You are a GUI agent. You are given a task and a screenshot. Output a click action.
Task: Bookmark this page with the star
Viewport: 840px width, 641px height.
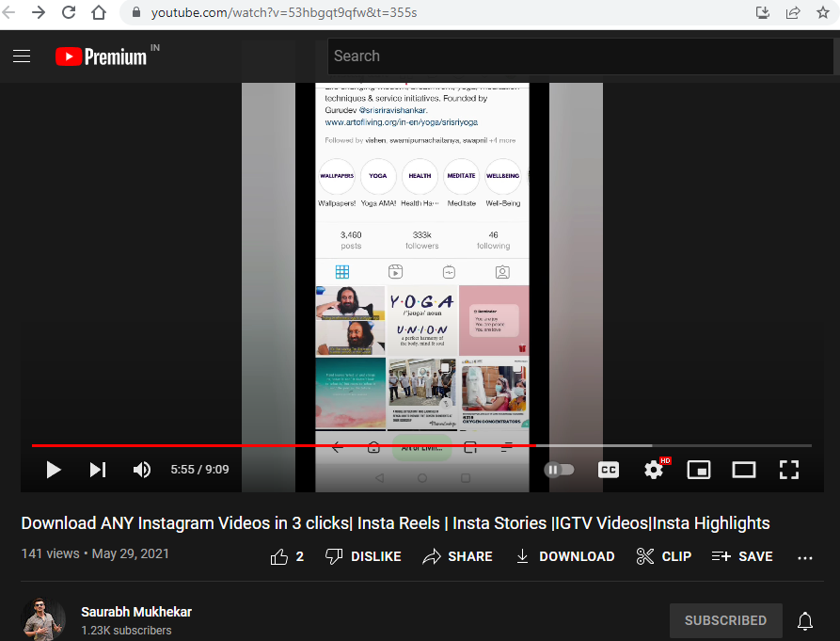pos(823,12)
